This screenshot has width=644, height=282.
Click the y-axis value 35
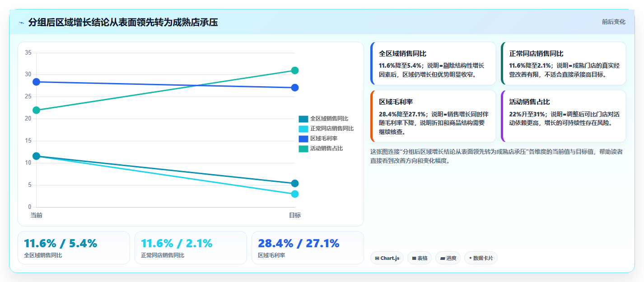click(x=28, y=53)
